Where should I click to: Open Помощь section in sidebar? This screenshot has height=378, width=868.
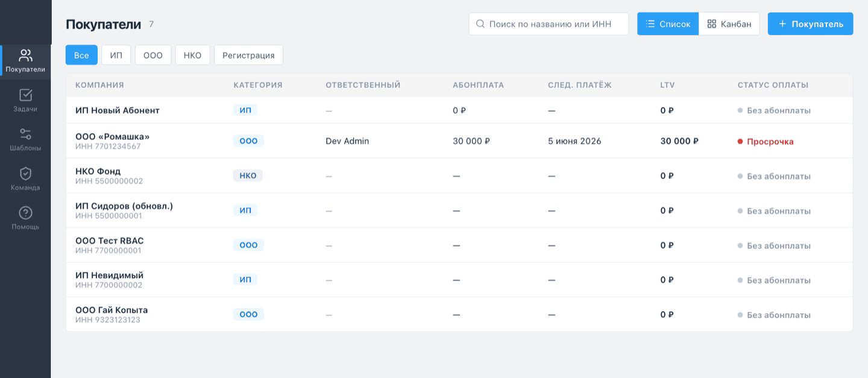pyautogui.click(x=25, y=218)
